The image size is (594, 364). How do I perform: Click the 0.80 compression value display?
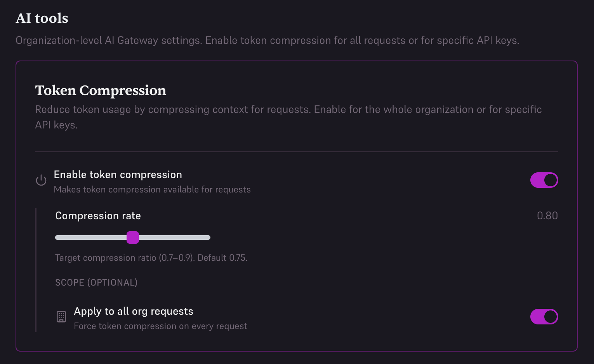point(547,216)
